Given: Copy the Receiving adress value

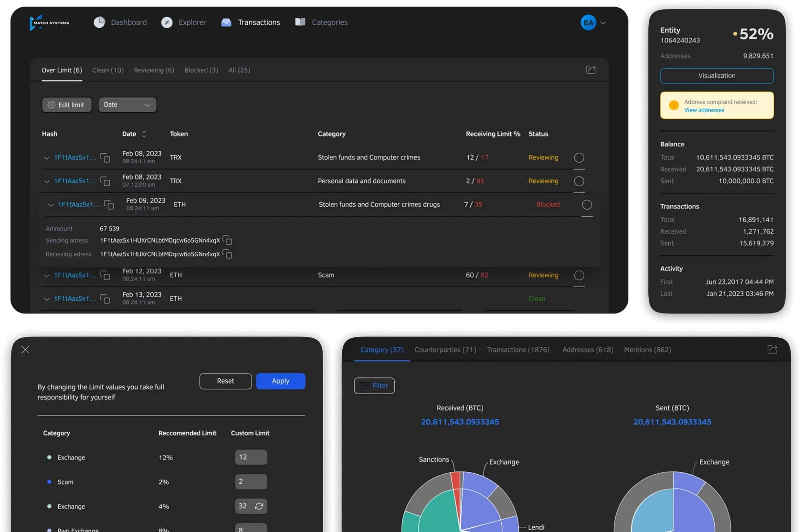Looking at the screenshot, I should point(227,254).
